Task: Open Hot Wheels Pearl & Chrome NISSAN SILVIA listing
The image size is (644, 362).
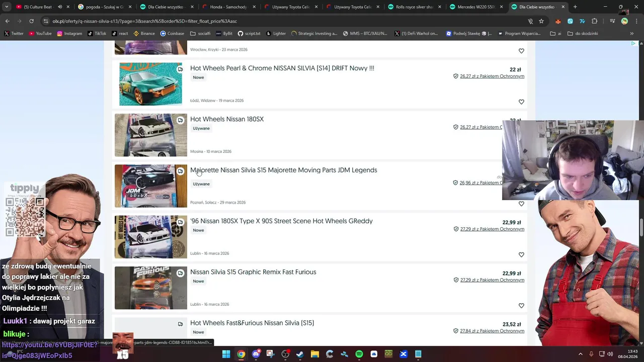Action: click(282, 68)
